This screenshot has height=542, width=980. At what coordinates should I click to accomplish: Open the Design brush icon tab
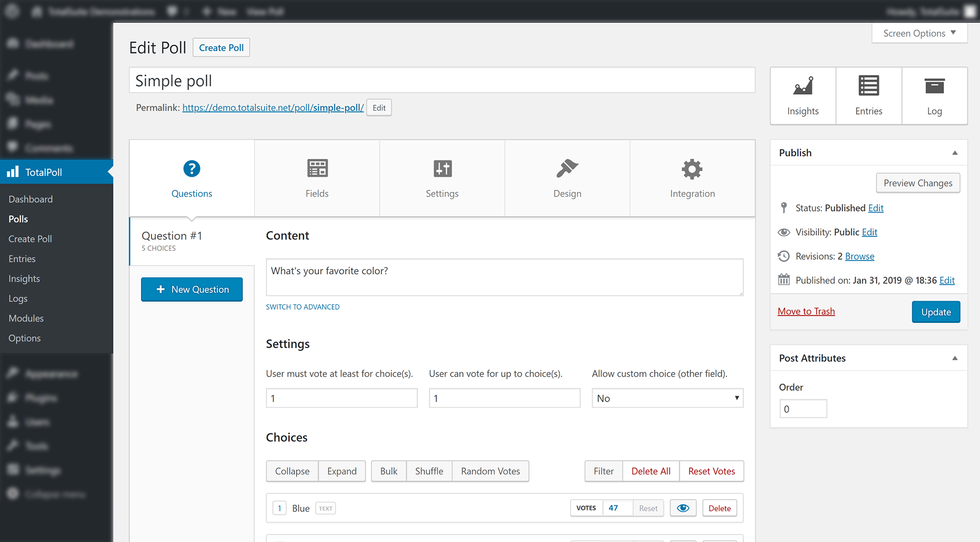coord(567,168)
